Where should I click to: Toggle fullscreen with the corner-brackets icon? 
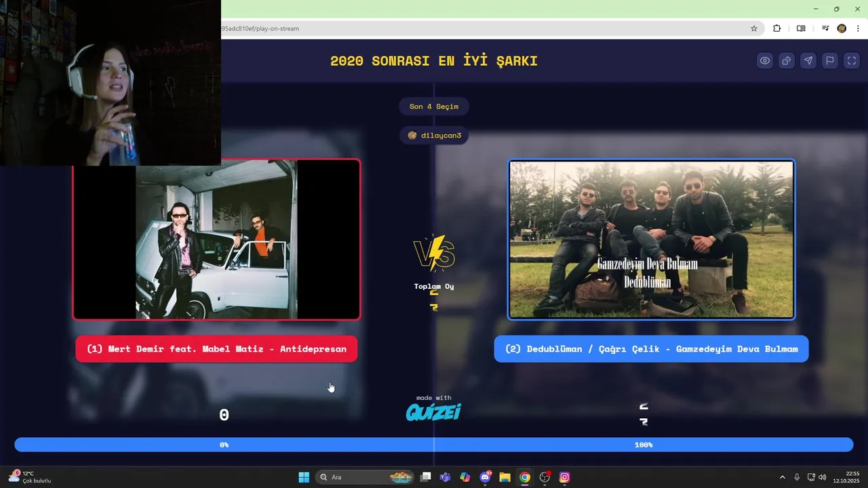coord(852,60)
